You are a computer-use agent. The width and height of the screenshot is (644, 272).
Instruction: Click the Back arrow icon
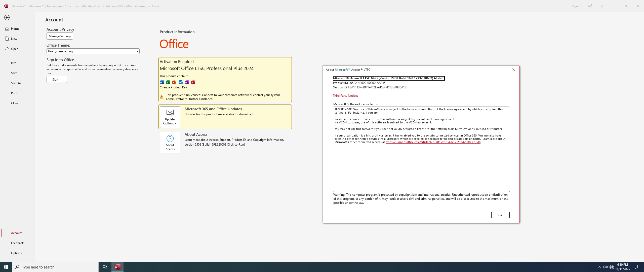coord(7,18)
